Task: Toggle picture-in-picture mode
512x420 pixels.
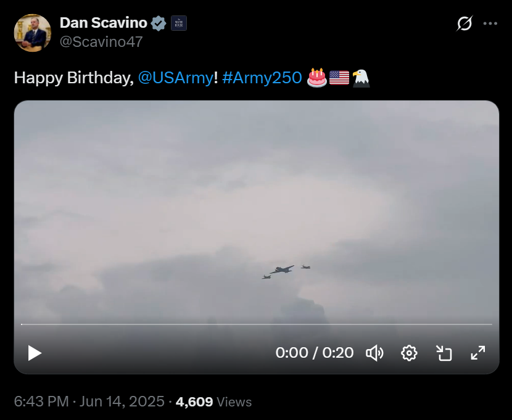Action: point(444,353)
